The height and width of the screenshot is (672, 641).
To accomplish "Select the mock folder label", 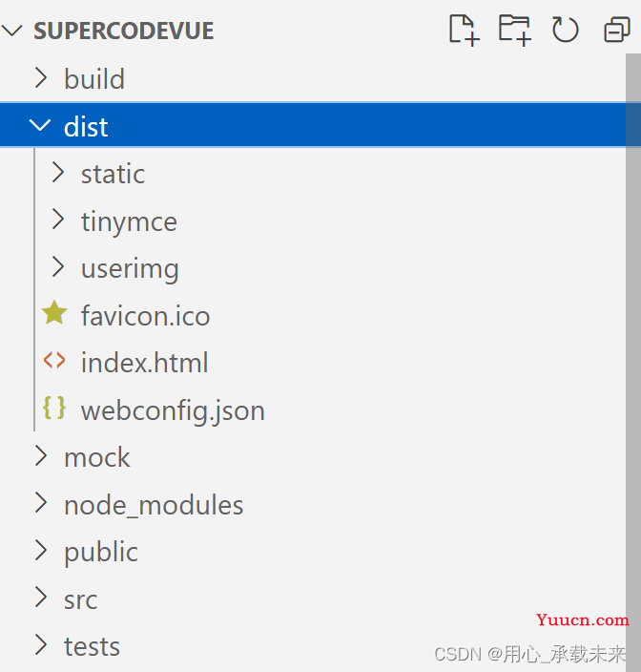I will click(x=96, y=457).
